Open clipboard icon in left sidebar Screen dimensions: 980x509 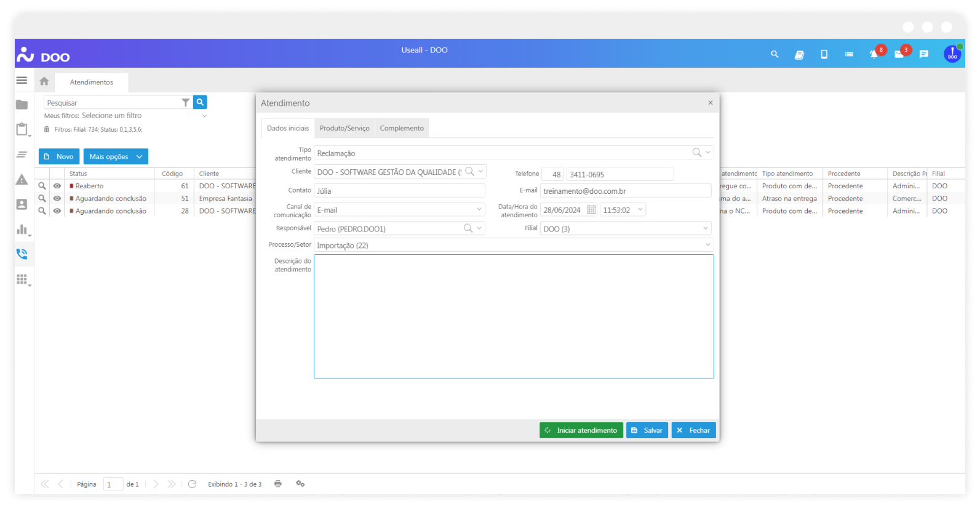click(x=22, y=129)
